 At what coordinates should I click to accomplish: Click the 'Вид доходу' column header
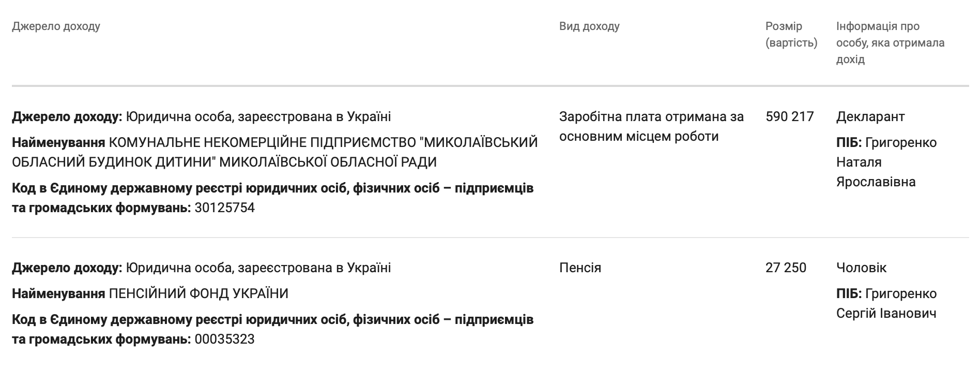(589, 26)
